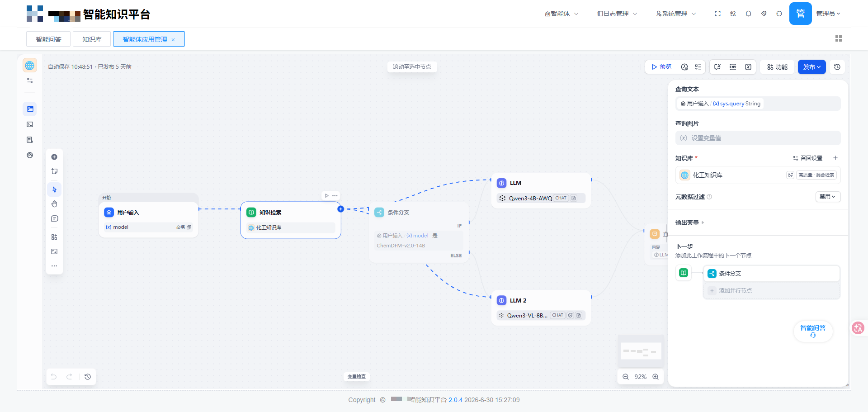The height and width of the screenshot is (412, 868).
Task: Select the pointer mode tool
Action: (54, 189)
